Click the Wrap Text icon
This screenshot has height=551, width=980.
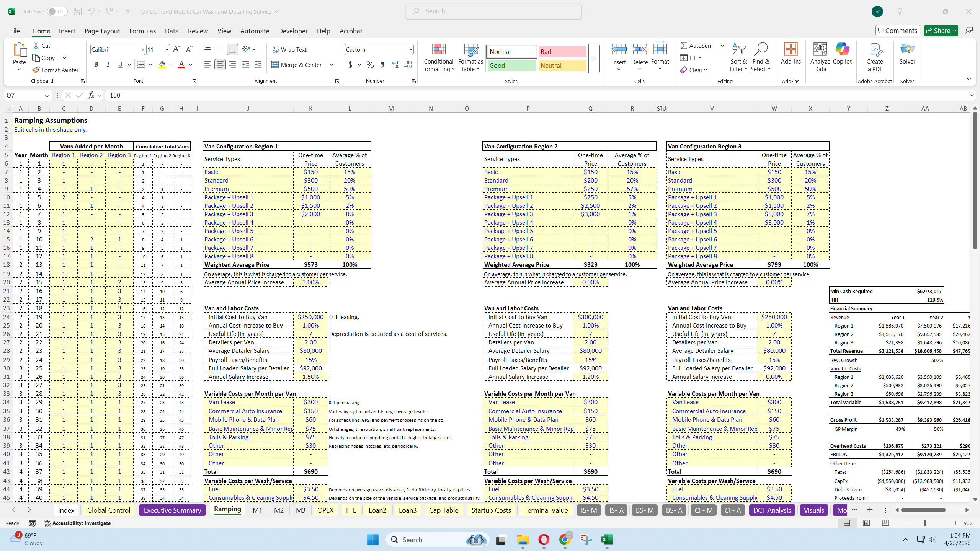click(275, 49)
